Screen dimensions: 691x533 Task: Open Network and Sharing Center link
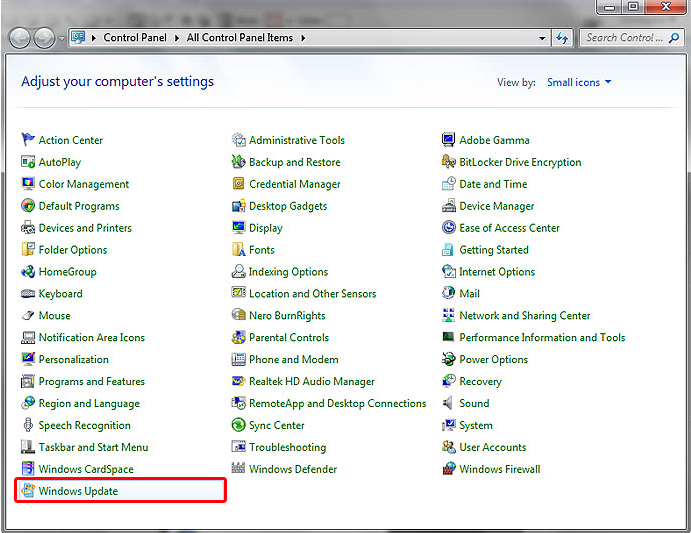click(x=524, y=316)
